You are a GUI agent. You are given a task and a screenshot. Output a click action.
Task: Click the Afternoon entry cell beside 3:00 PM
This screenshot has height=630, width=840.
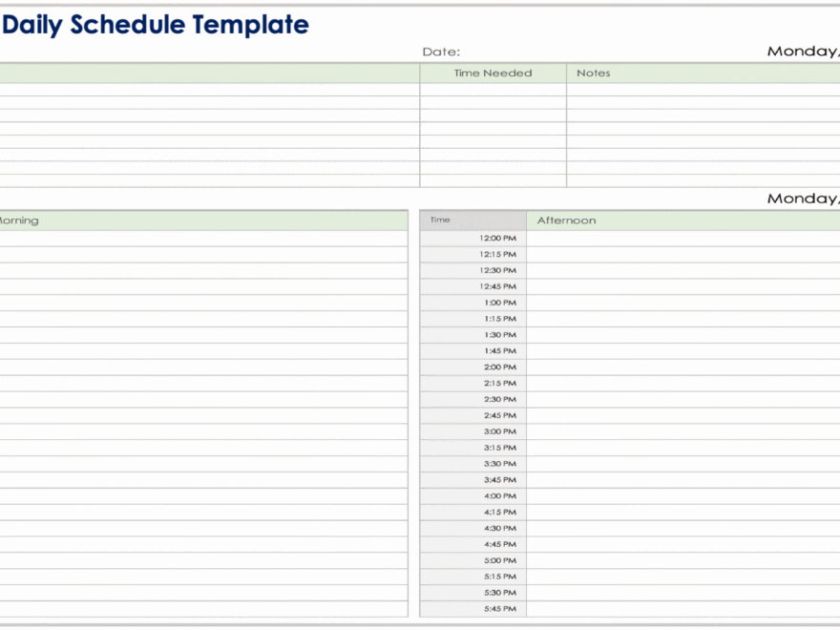click(682, 431)
